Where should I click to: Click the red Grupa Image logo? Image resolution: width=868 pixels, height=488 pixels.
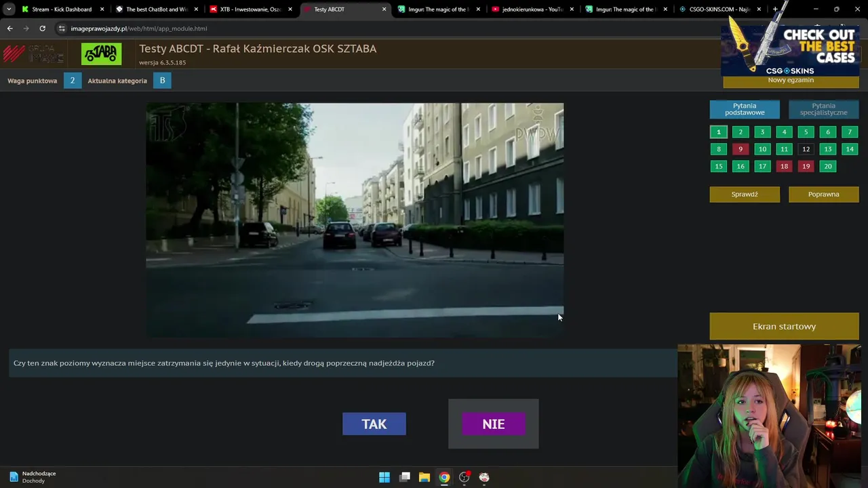coord(34,54)
